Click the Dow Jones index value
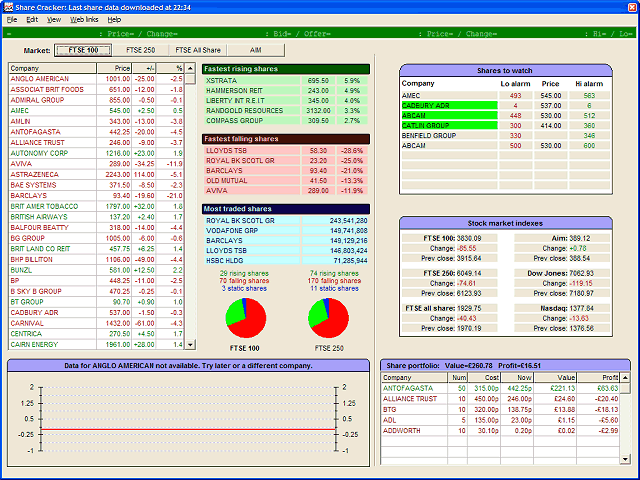The width and height of the screenshot is (640, 480). pyautogui.click(x=582, y=273)
